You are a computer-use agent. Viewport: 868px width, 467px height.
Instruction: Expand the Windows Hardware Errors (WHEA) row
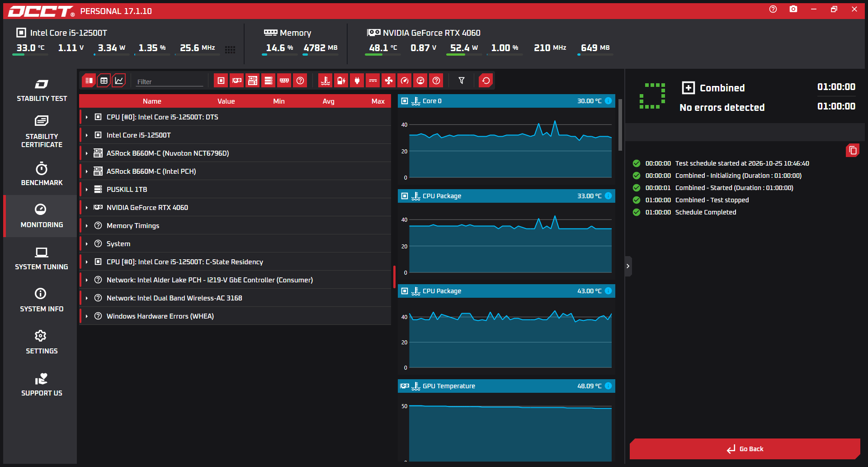[x=86, y=316]
